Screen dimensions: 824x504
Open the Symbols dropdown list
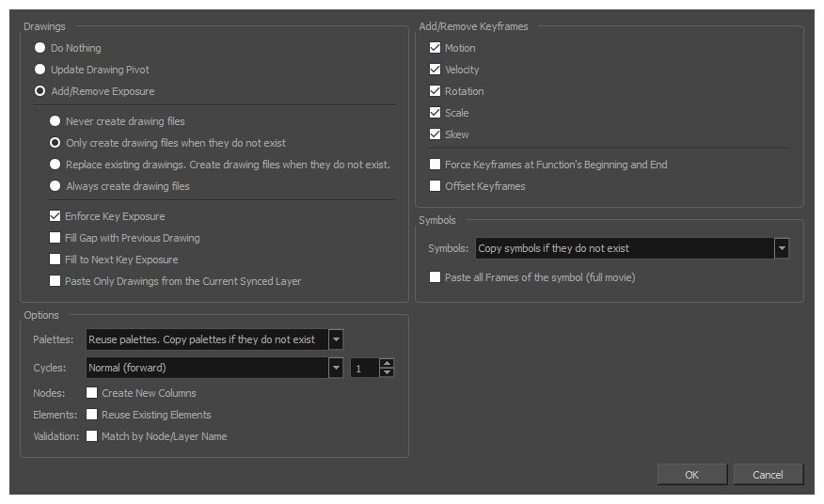click(782, 248)
